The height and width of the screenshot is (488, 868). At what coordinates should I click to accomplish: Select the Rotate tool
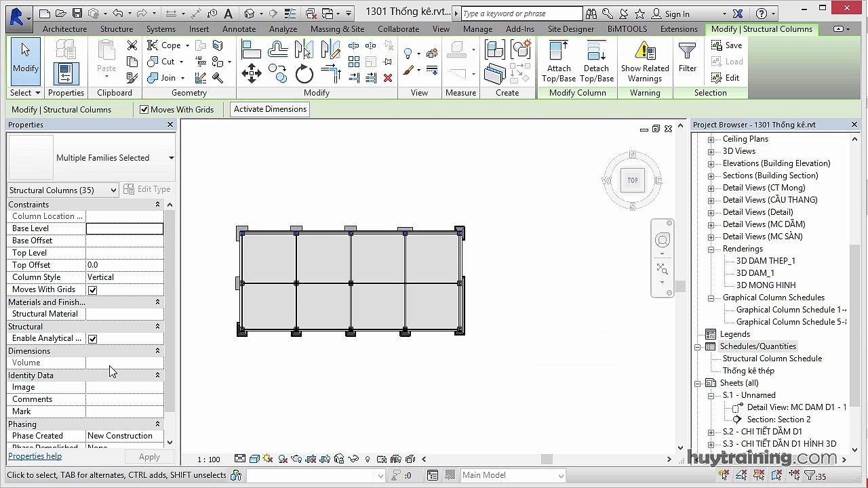pos(304,74)
